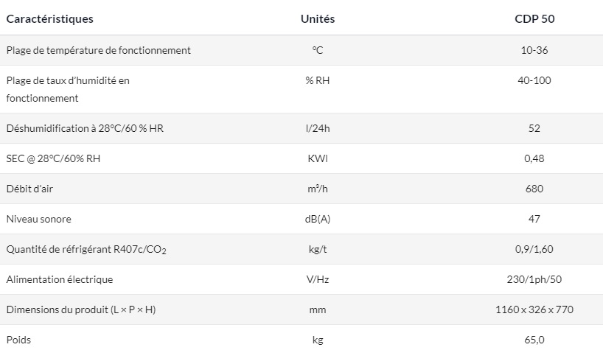This screenshot has width=603, height=364.
Task: Click the 1160 x 326 x 770 dimensions value
Action: pyautogui.click(x=534, y=309)
